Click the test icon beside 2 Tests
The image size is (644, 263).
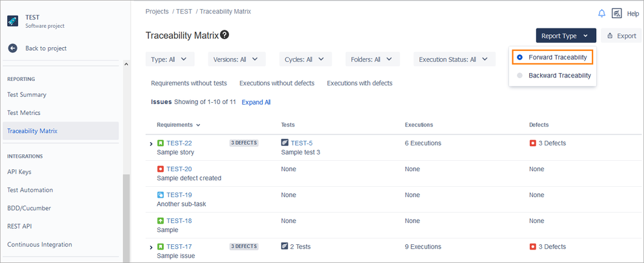[285, 247]
